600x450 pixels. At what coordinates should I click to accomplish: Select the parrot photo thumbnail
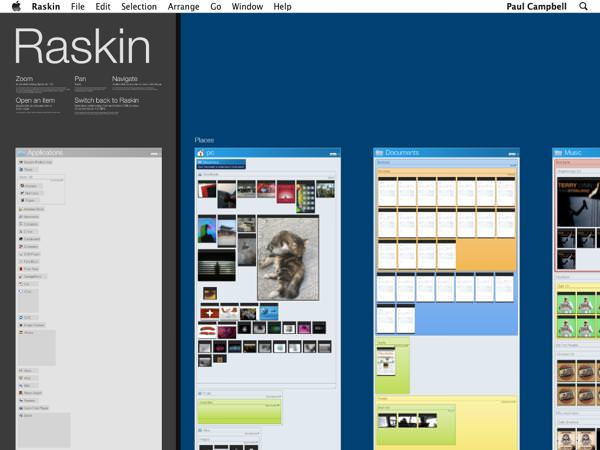(x=207, y=229)
